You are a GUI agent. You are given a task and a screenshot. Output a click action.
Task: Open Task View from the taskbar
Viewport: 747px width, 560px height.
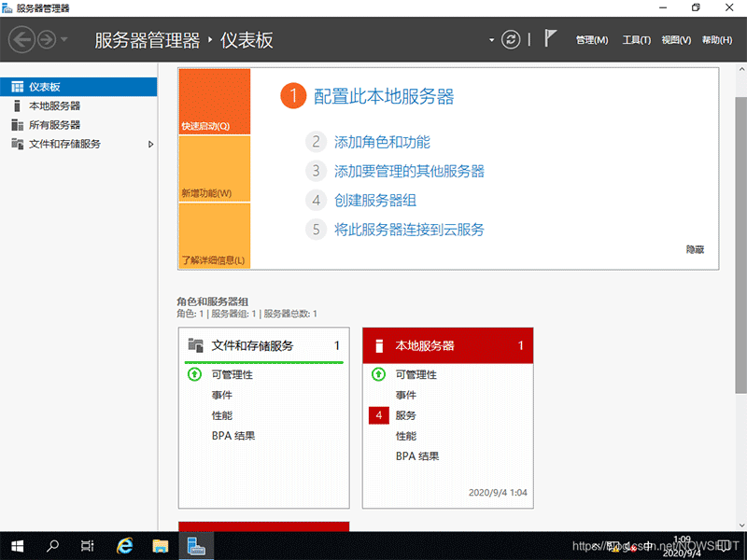[x=88, y=546]
